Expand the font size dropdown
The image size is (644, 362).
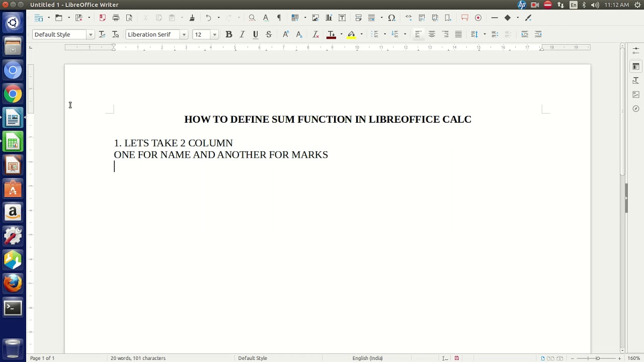tap(214, 35)
